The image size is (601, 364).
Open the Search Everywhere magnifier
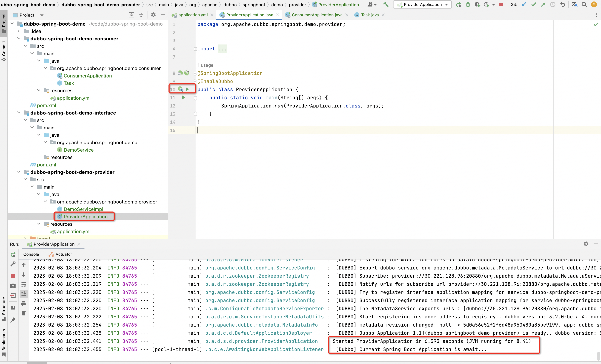point(584,5)
